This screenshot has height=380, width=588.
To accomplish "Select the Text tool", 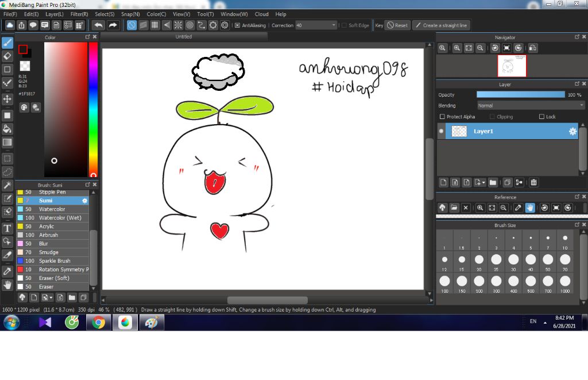I will click(x=7, y=228).
